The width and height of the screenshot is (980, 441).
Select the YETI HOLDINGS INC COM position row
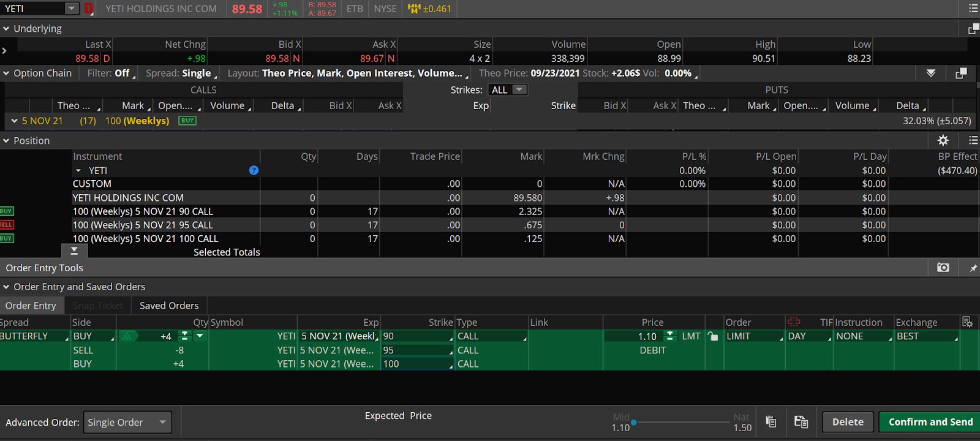point(490,198)
